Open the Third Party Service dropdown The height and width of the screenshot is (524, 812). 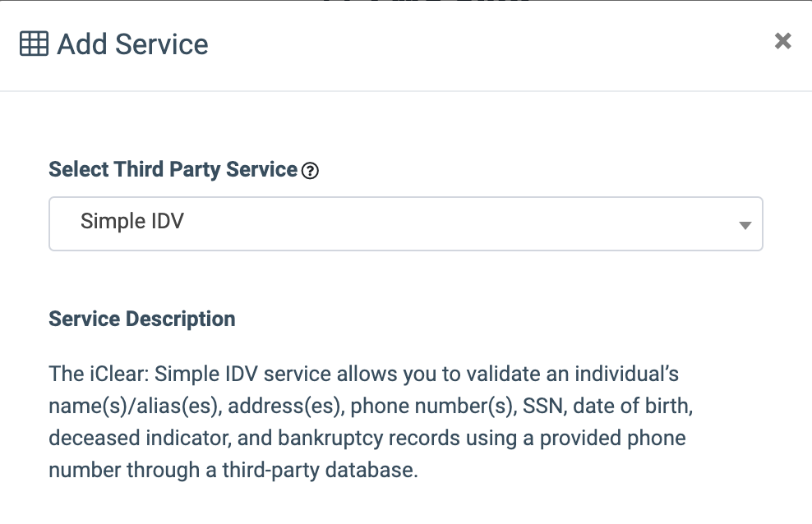click(x=406, y=223)
